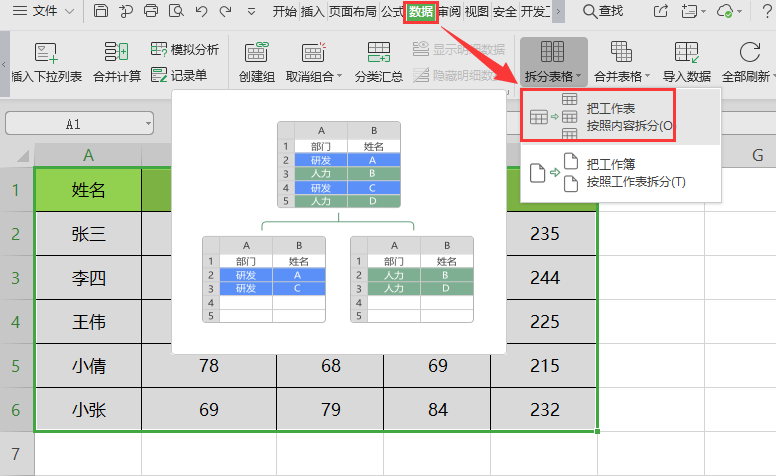Screen dimensions: 776x476
Task: Click 合并计算 button
Action: [x=117, y=62]
